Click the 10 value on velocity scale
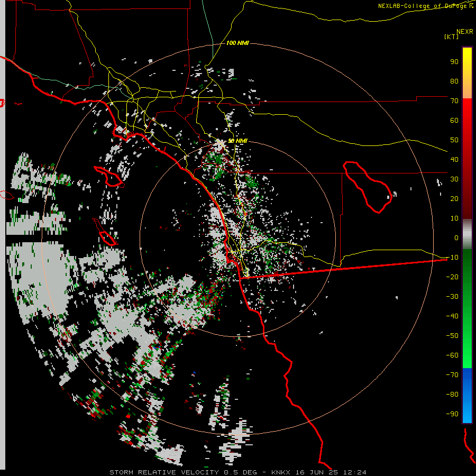The image size is (476, 476). point(454,218)
